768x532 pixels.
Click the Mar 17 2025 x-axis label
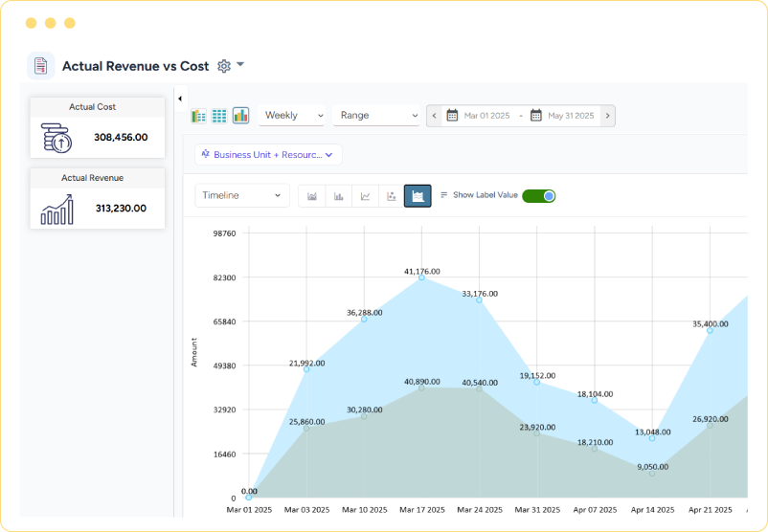pyautogui.click(x=422, y=510)
